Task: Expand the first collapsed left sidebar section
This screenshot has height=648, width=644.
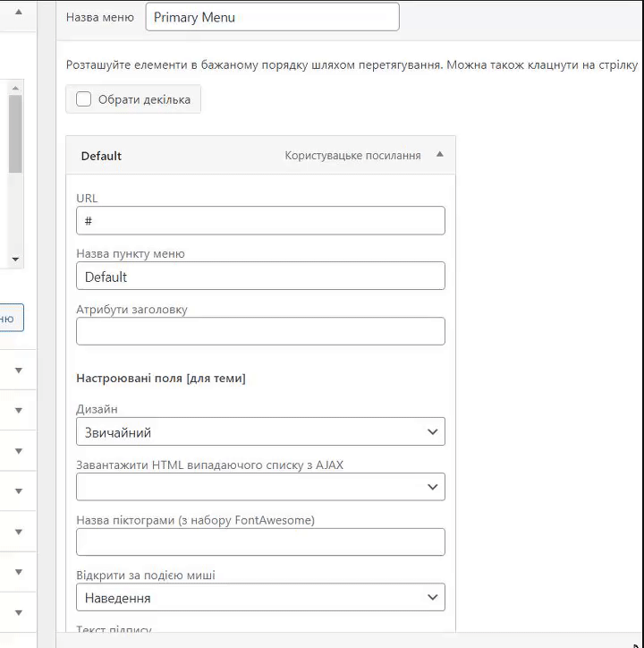Action: click(18, 370)
